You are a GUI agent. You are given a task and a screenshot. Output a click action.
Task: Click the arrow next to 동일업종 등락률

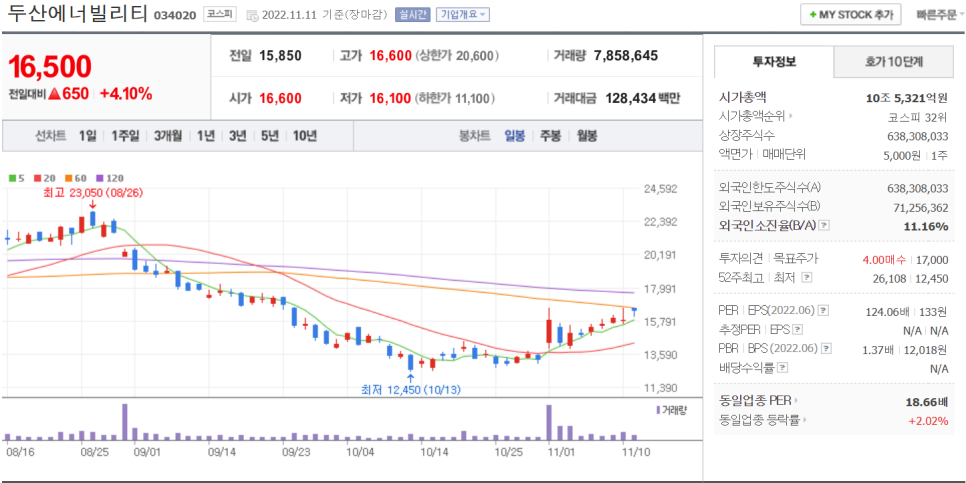[x=804, y=420]
